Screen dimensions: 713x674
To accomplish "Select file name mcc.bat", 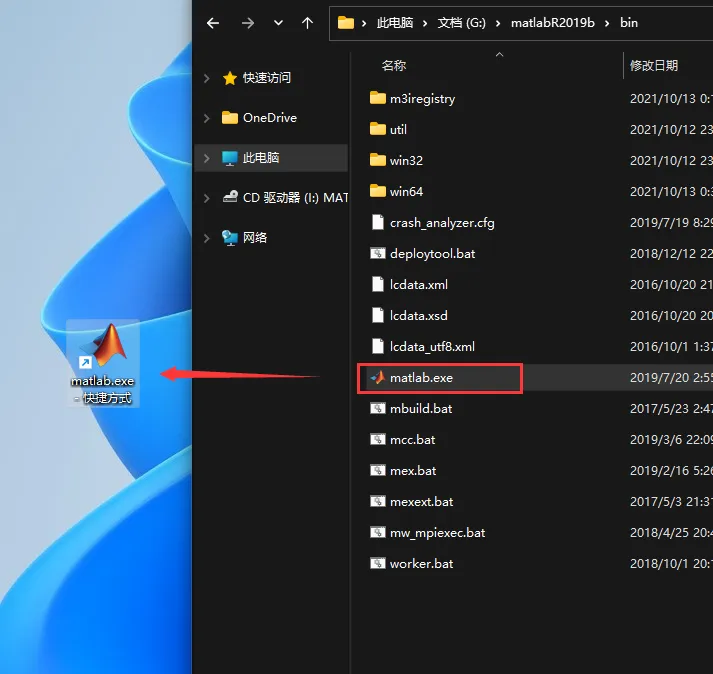I will pos(412,440).
